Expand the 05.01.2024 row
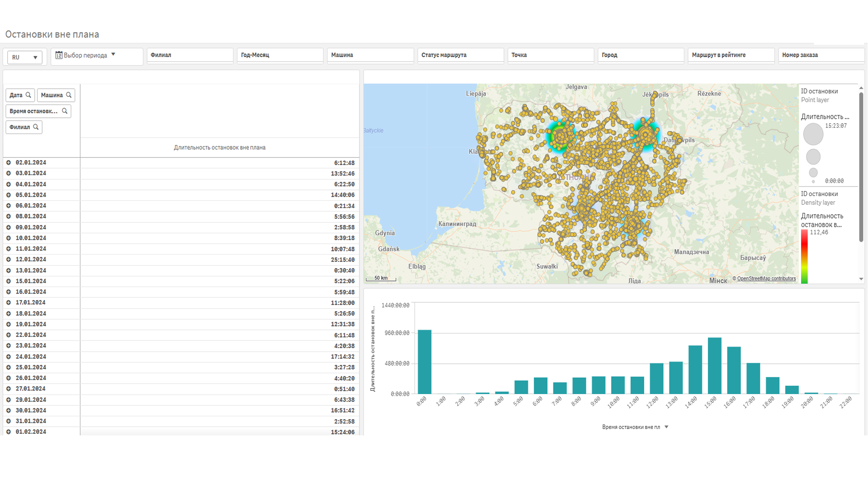This screenshot has width=868, height=477. [x=8, y=195]
